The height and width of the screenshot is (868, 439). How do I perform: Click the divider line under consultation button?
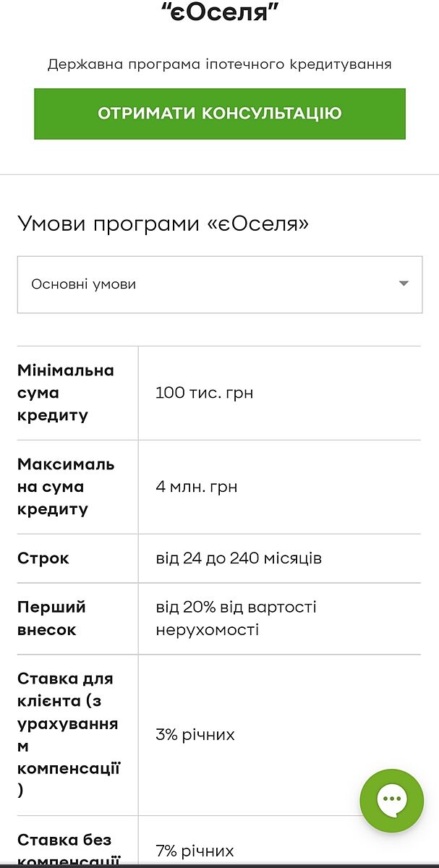[219, 174]
